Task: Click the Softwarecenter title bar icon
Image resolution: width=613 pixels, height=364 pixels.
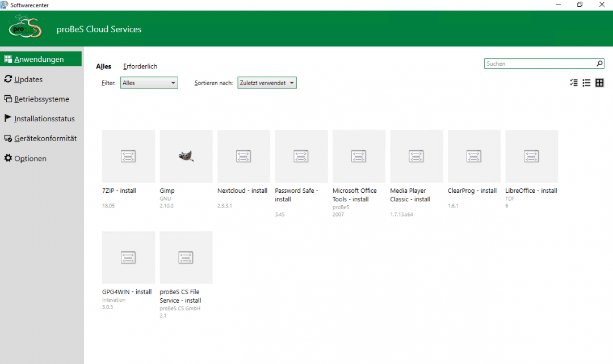Action: point(5,5)
